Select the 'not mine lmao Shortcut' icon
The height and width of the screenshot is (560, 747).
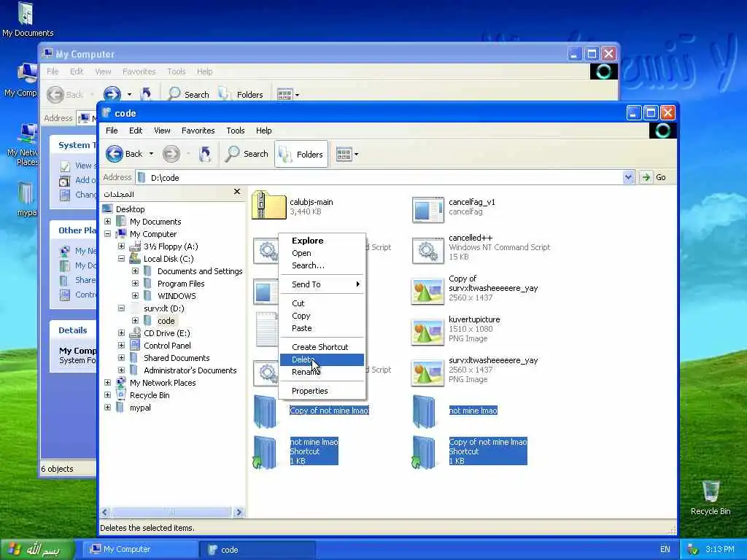265,452
